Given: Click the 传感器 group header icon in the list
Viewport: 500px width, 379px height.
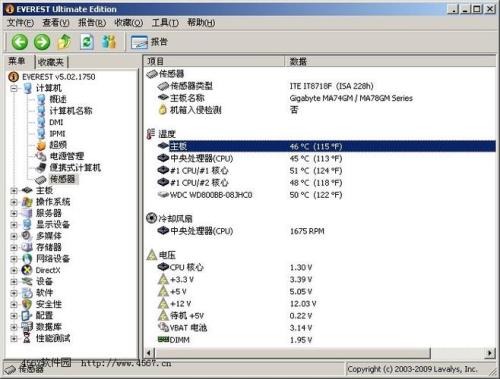Looking at the screenshot, I should pos(152,74).
